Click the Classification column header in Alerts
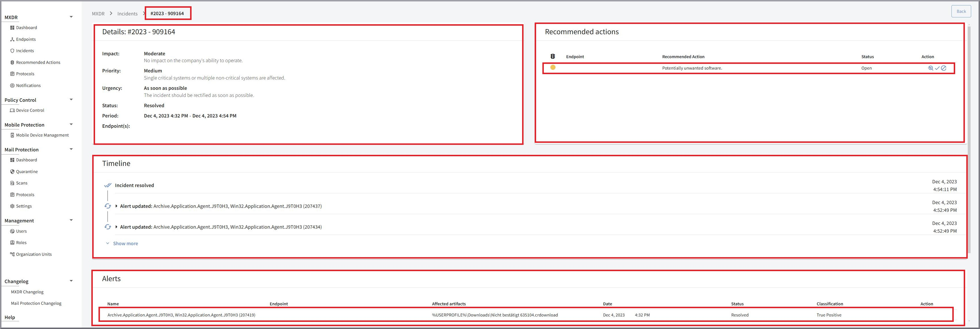Viewport: 980px width, 329px height. click(829, 304)
